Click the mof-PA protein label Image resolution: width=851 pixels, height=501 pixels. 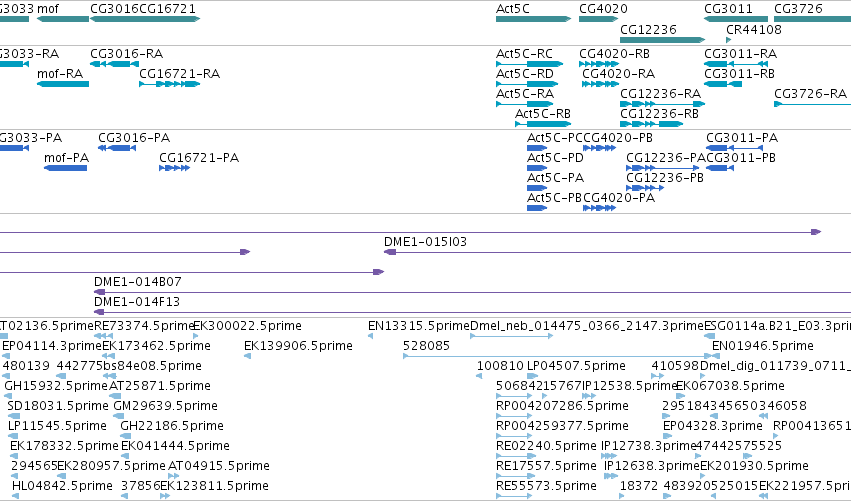point(66,158)
